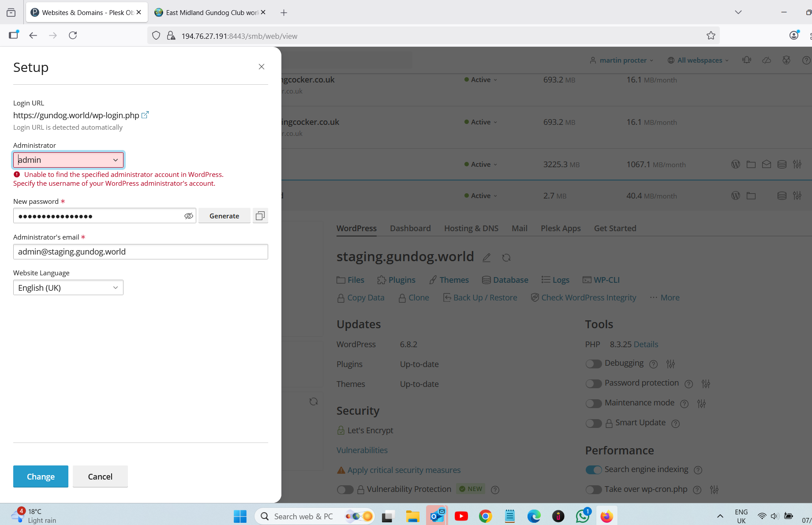Turn on Maintenance mode toggle

pos(594,404)
